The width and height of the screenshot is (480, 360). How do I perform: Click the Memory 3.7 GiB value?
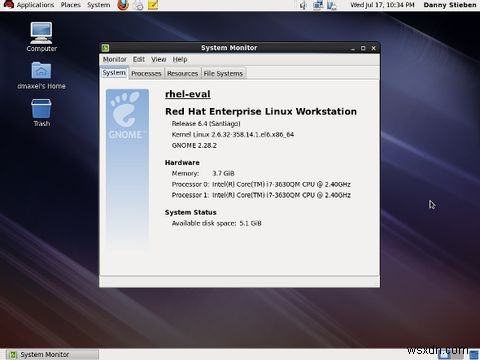(223, 174)
